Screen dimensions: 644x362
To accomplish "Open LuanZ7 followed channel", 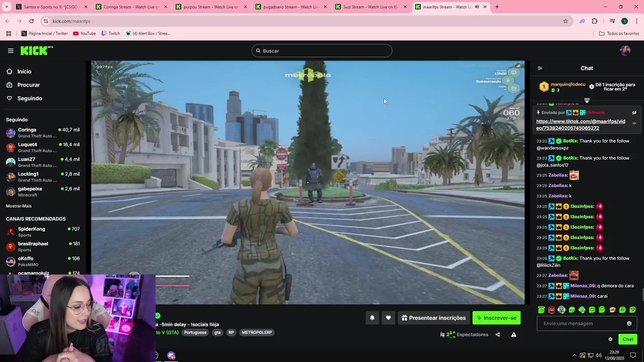I will point(43,162).
